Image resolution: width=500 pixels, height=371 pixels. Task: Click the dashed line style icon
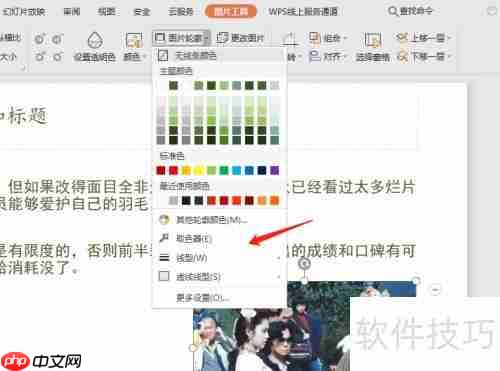click(164, 276)
